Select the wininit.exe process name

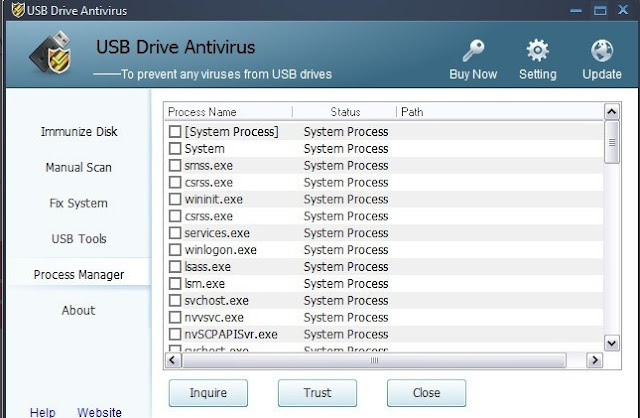point(213,199)
